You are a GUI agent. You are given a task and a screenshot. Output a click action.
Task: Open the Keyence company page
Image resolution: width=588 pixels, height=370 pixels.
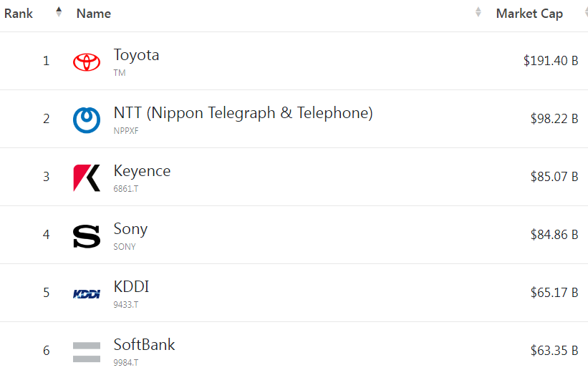(x=142, y=171)
